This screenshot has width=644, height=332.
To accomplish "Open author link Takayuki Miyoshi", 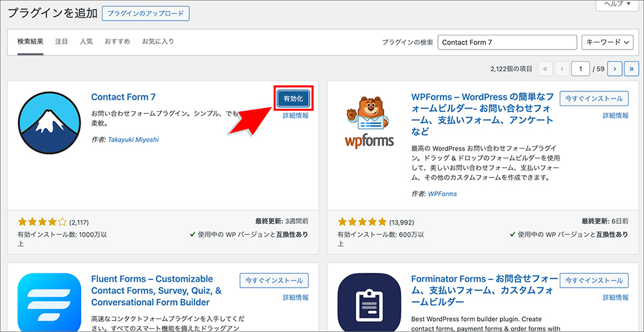I will click(133, 140).
